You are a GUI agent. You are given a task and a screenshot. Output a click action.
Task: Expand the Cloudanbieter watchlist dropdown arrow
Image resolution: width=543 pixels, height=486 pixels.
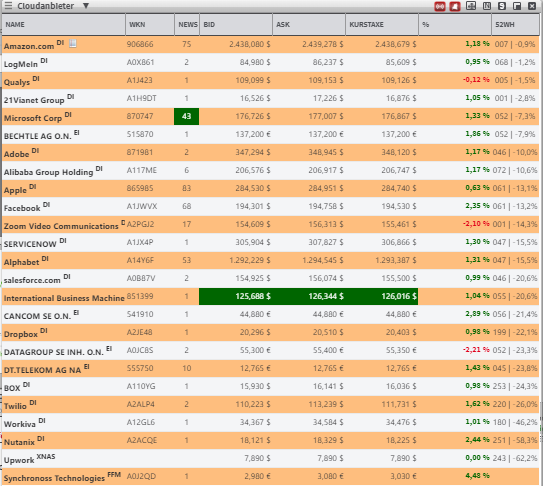click(x=86, y=6)
